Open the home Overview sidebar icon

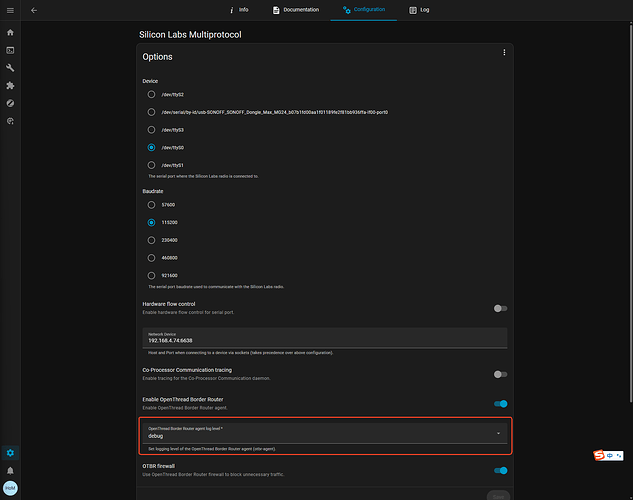pos(10,32)
